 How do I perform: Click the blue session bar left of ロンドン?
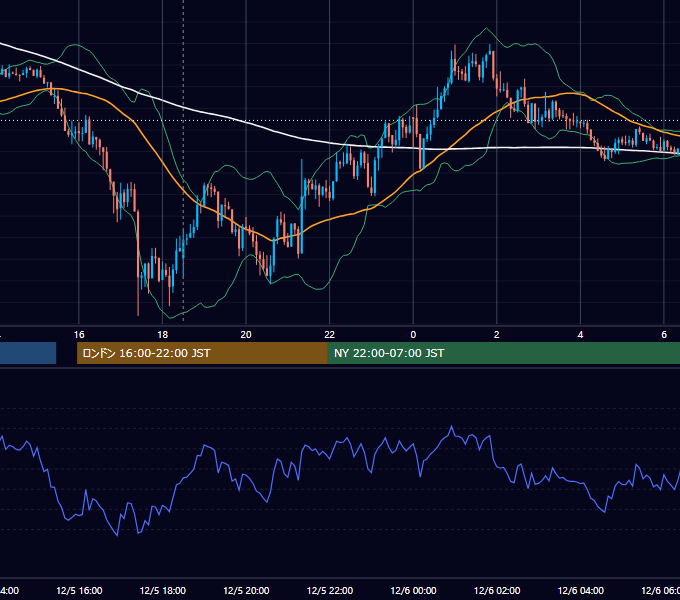[28, 353]
